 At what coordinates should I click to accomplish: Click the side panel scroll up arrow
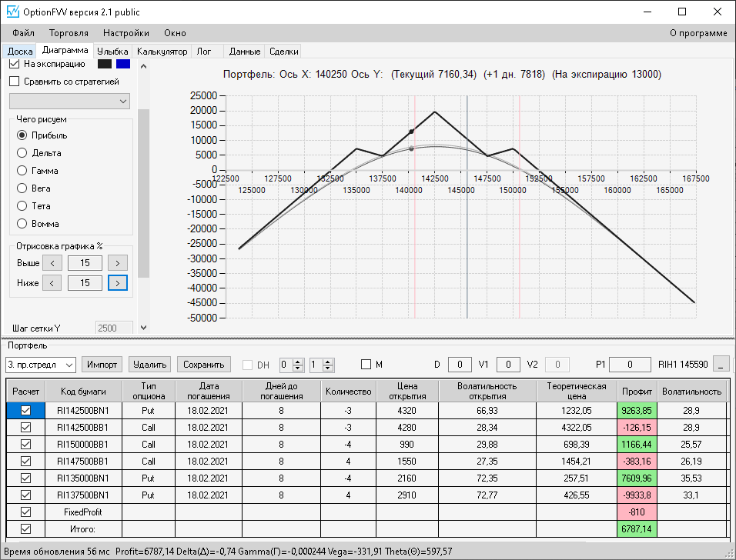pyautogui.click(x=144, y=66)
